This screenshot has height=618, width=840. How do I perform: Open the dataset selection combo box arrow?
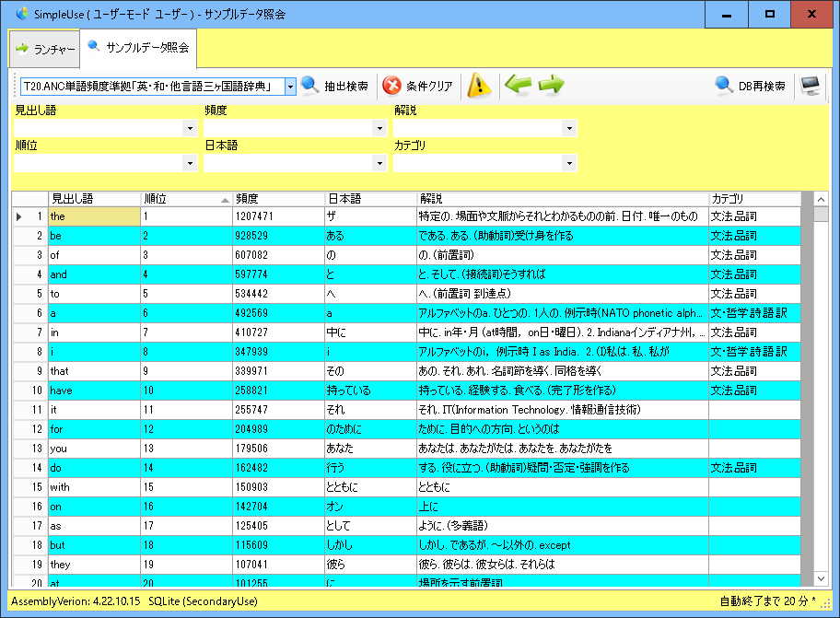tap(290, 87)
